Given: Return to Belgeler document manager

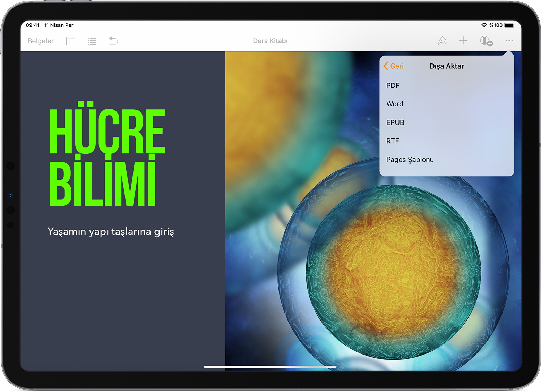Looking at the screenshot, I should pyautogui.click(x=41, y=41).
